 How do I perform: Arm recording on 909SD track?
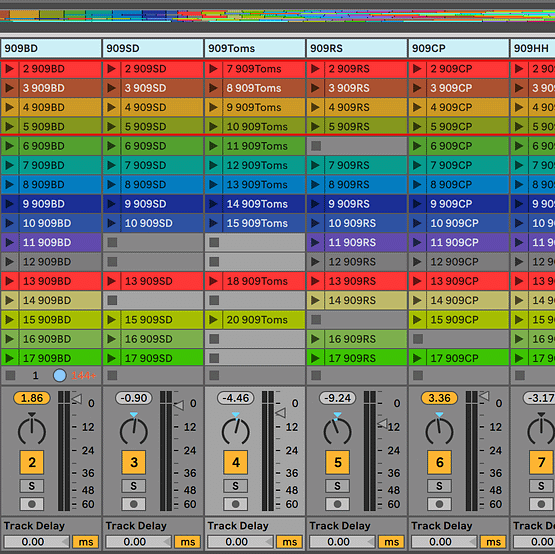click(134, 504)
